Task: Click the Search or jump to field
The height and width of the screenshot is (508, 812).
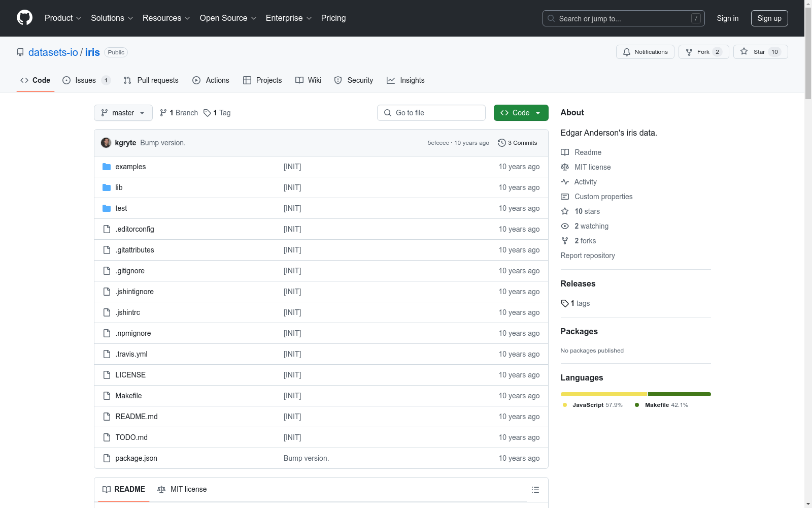Action: 624,18
